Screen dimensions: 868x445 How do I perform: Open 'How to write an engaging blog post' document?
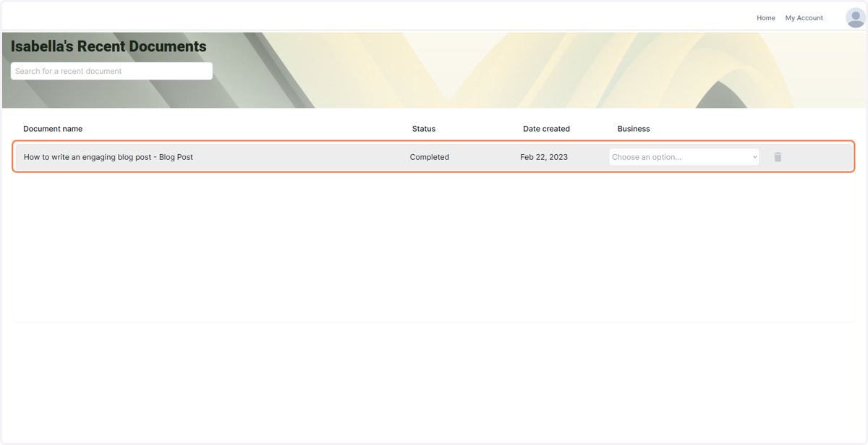click(109, 157)
